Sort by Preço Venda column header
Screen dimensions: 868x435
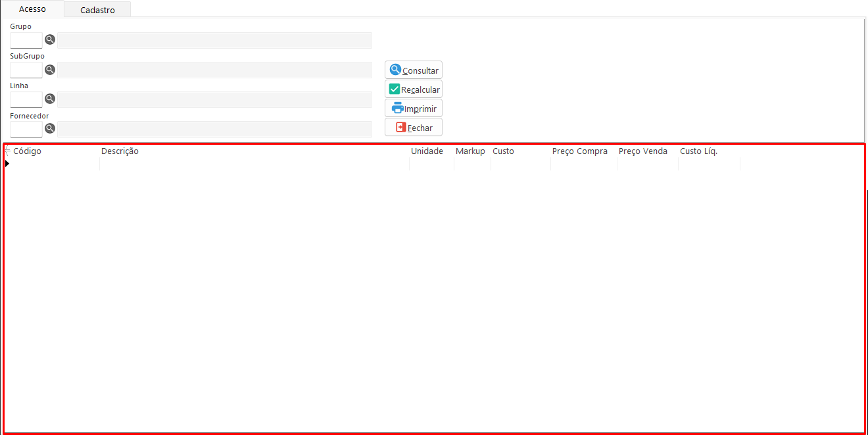click(642, 151)
